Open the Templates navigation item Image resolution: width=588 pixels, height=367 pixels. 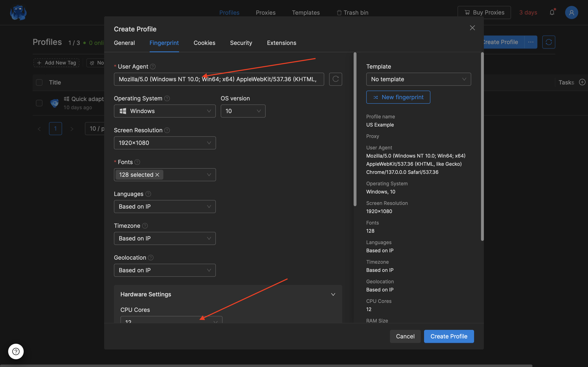point(306,13)
